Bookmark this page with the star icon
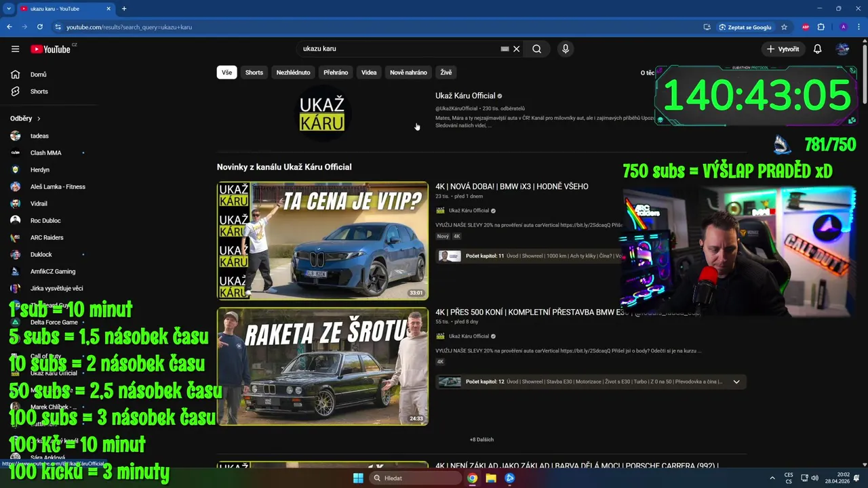Viewport: 868px width, 488px height. coord(784,27)
